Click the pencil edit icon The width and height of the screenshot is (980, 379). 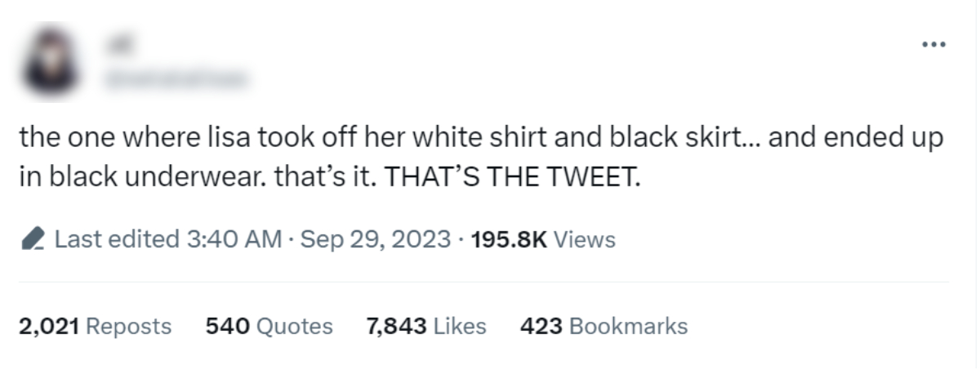tap(32, 239)
